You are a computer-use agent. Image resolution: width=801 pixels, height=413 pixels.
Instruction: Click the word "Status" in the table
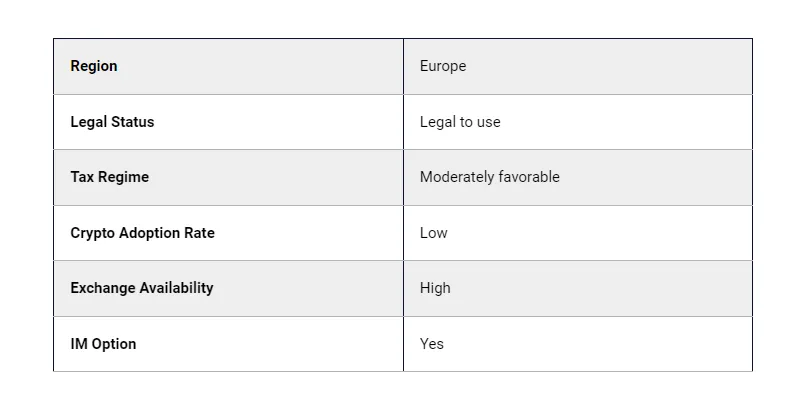133,122
